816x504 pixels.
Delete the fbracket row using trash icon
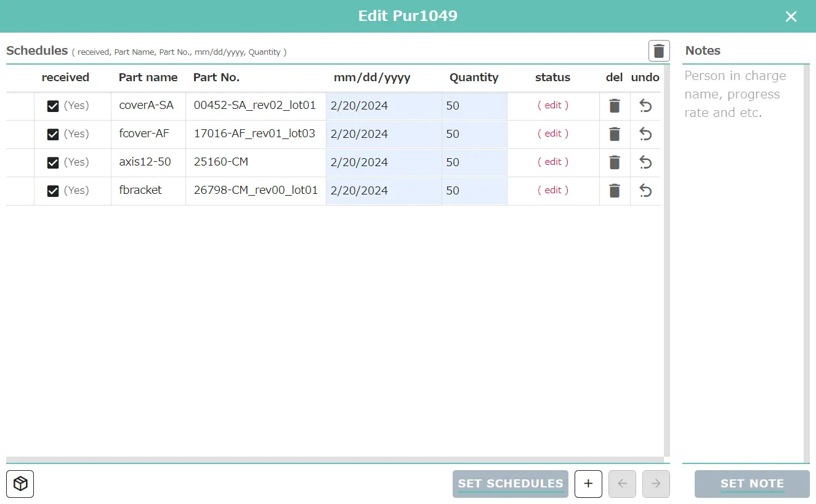point(614,191)
